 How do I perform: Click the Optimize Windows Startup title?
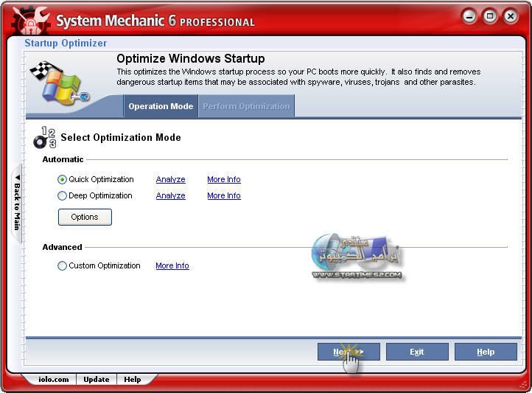191,58
